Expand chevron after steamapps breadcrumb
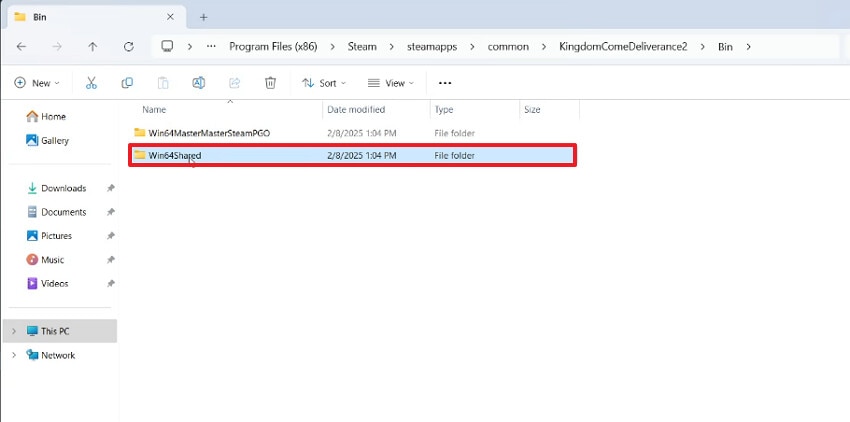Image resolution: width=850 pixels, height=422 pixels. pos(473,47)
